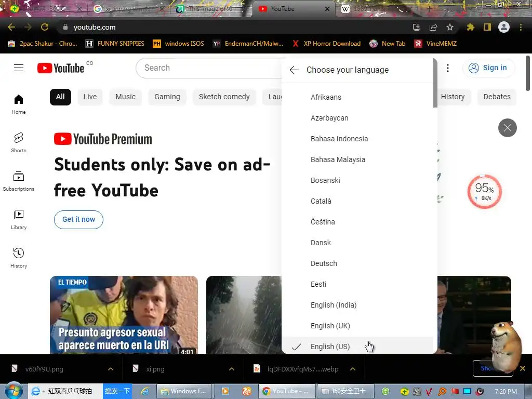The height and width of the screenshot is (399, 532).
Task: Expand options for v60fY9U.png download
Action: click(111, 369)
